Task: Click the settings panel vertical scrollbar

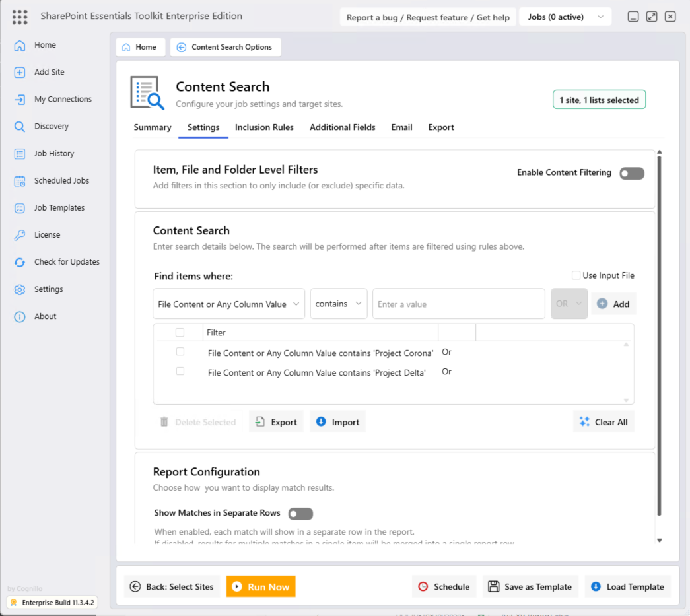Action: [x=659, y=335]
